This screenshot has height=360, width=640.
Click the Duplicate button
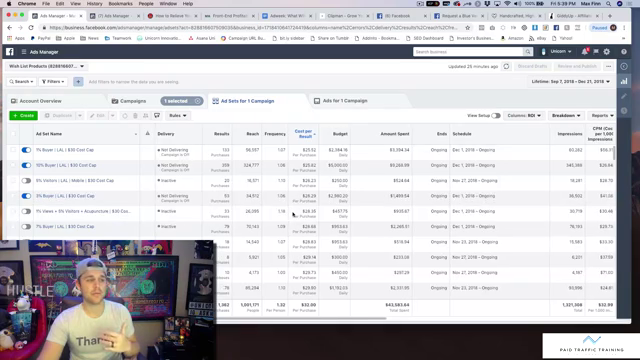click(59, 116)
